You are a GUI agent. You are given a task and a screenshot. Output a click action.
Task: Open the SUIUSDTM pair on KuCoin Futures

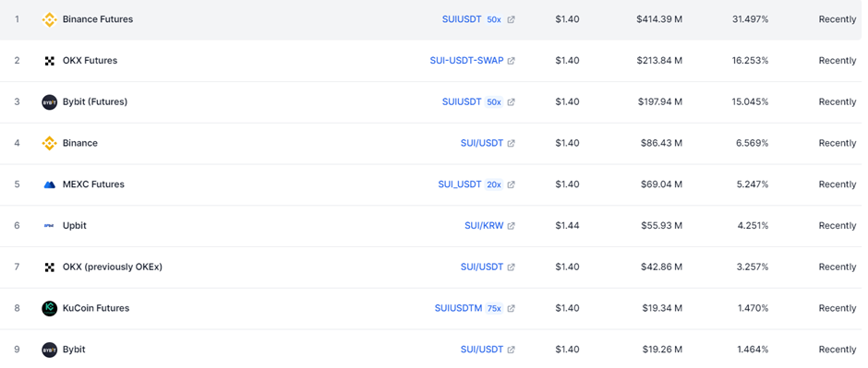point(458,308)
